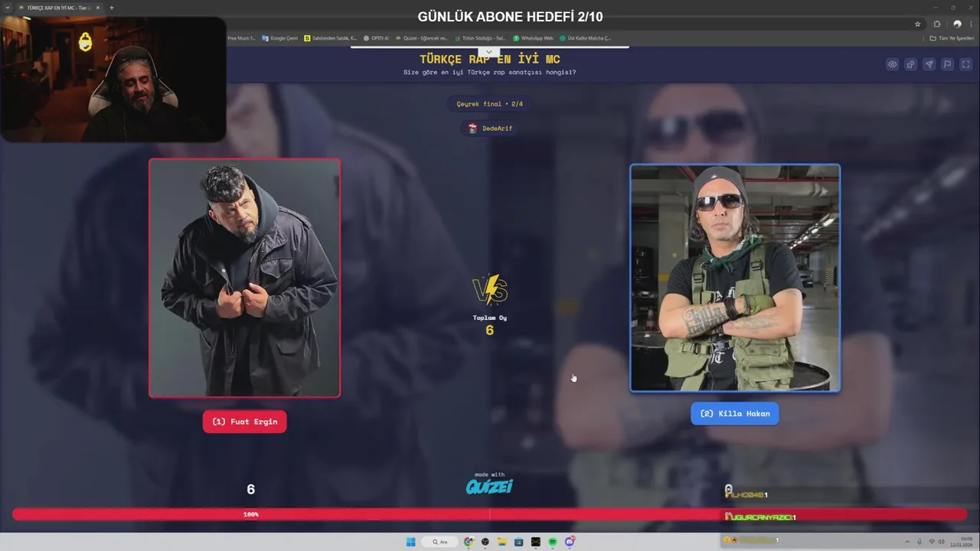Image resolution: width=980 pixels, height=551 pixels.
Task: Open the Microsoft Store taskbar icon
Action: [x=519, y=542]
